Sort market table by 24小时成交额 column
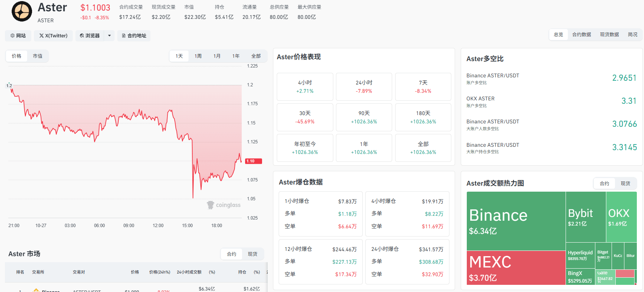The width and height of the screenshot is (644, 292). point(189,272)
